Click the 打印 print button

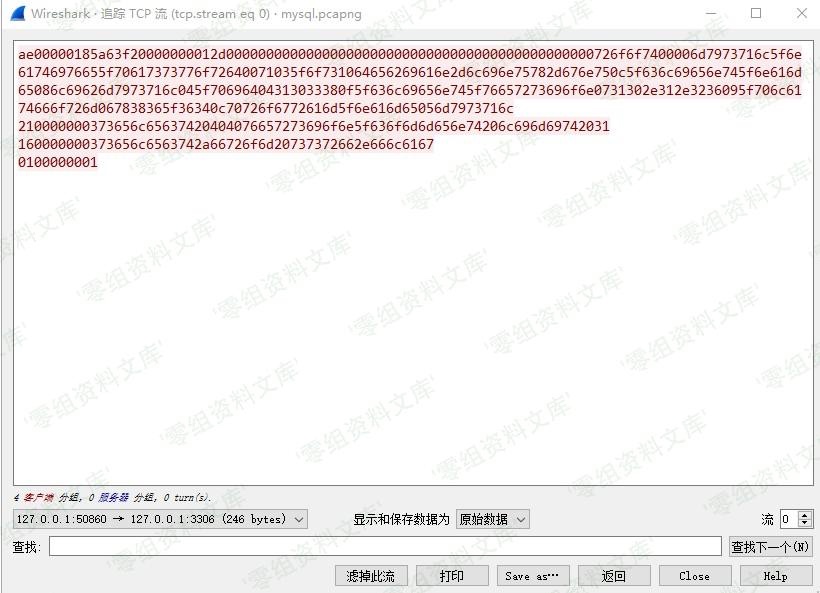(x=452, y=576)
